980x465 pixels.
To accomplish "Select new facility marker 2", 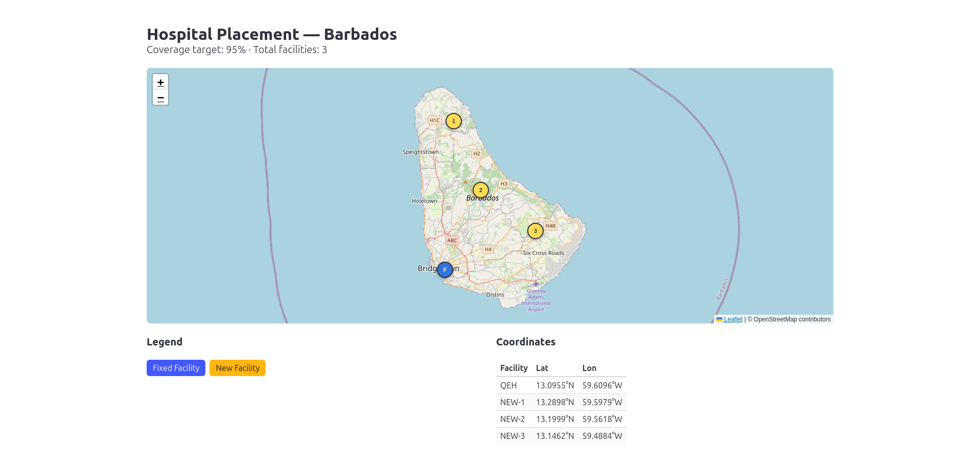I will click(x=480, y=190).
